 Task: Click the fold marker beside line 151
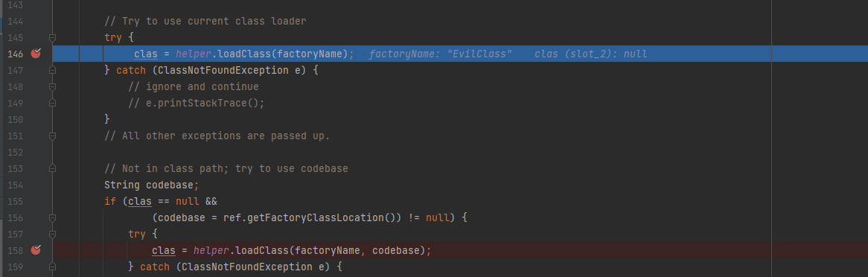52,136
